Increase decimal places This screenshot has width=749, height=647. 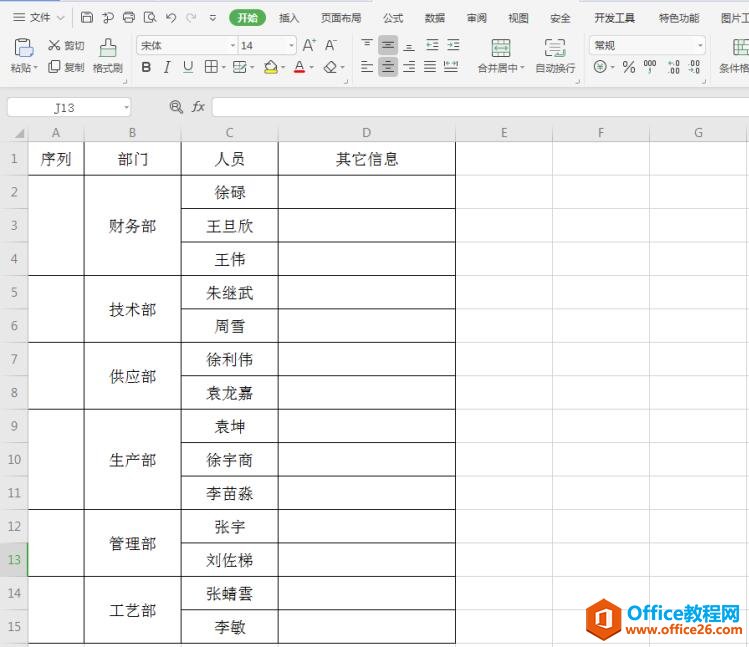point(674,66)
